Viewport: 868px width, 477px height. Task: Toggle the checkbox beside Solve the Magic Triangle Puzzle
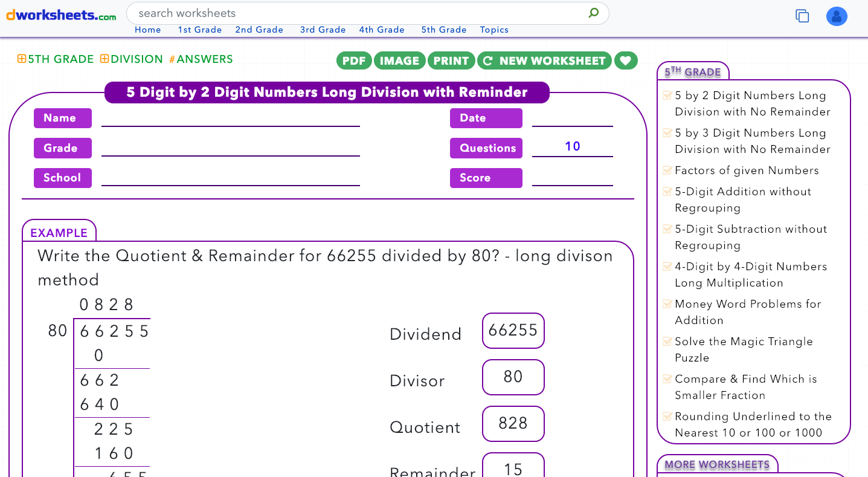[667, 341]
